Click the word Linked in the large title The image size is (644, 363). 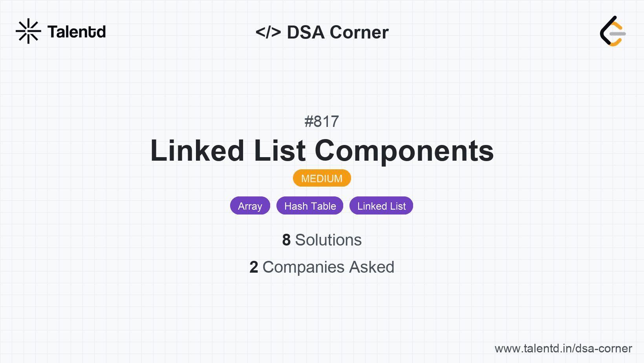pos(198,151)
